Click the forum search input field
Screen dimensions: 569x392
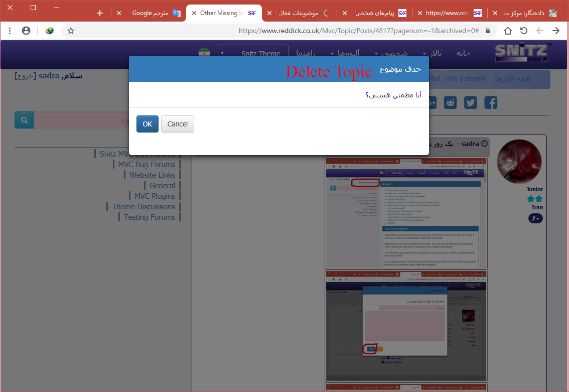(80, 120)
